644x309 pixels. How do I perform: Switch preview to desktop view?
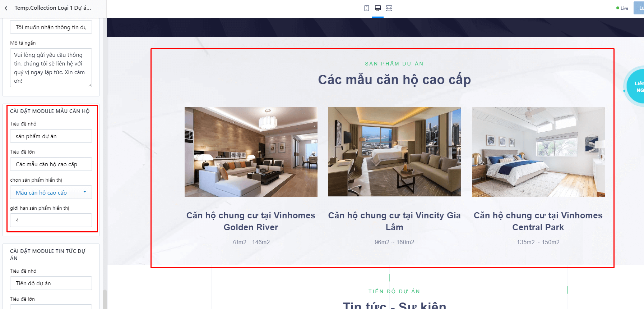[378, 8]
